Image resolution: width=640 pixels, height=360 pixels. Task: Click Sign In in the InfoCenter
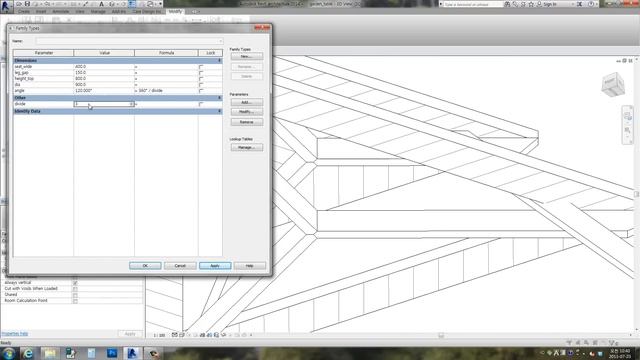click(x=550, y=4)
